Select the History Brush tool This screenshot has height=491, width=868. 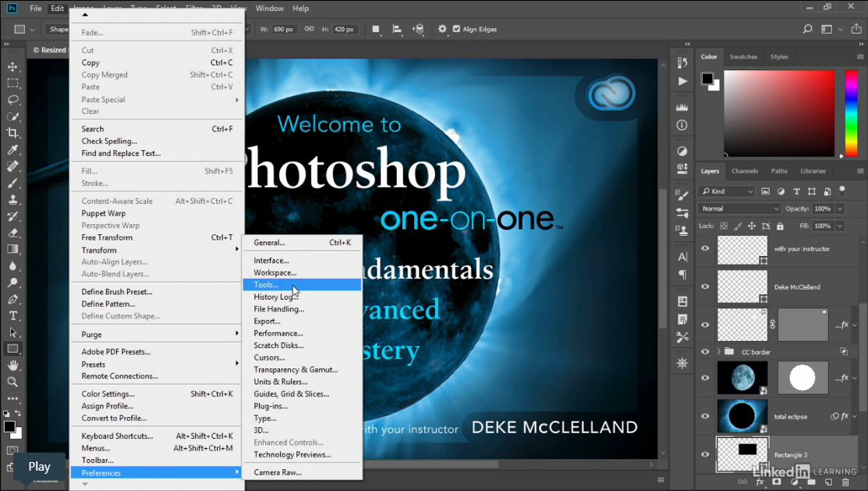(12, 216)
